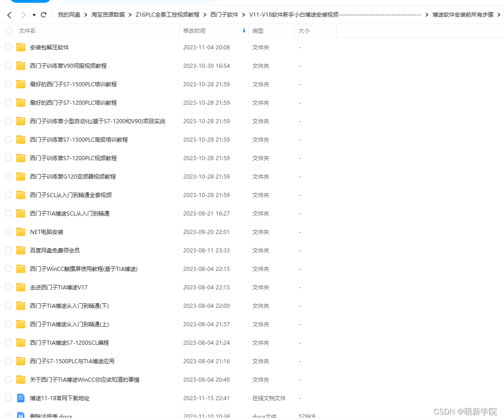Click folder icon of 西门子S7-1500PLC与TIA博途应用
The image size is (504, 420).
(x=21, y=361)
